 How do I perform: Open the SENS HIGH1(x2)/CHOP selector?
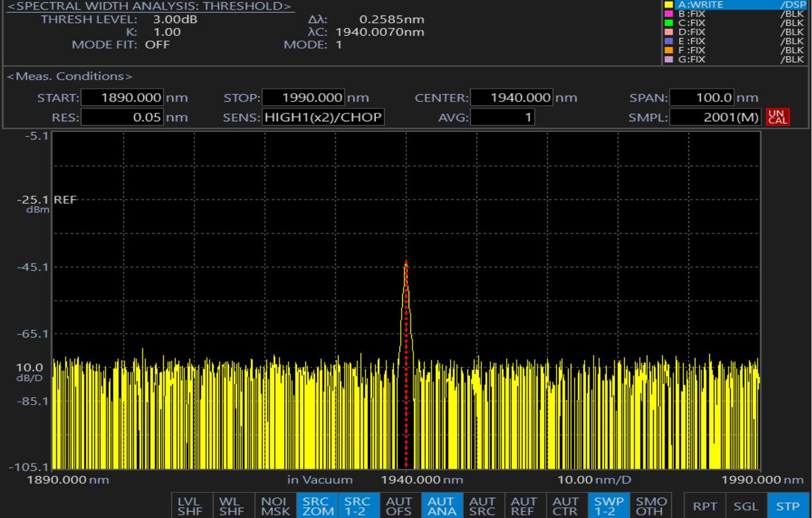[323, 117]
